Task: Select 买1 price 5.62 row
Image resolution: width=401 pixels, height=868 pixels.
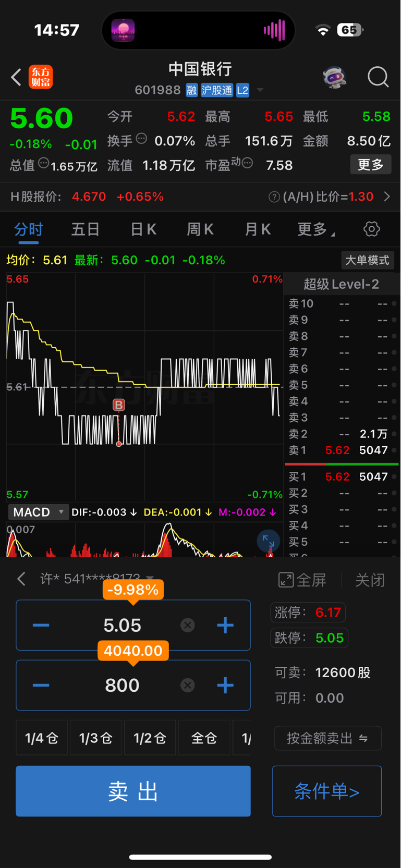Action: point(342,476)
